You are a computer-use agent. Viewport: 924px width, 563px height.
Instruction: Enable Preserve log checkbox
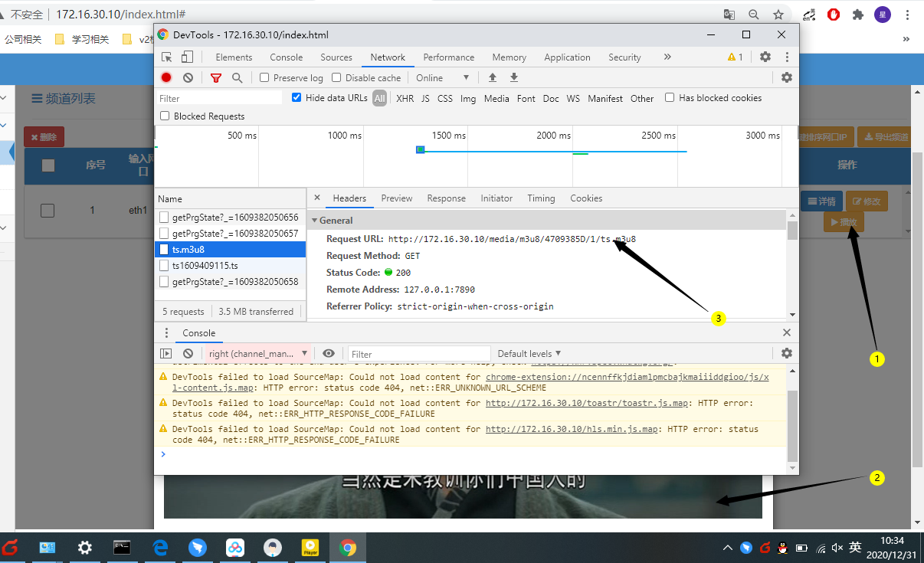[x=264, y=77]
